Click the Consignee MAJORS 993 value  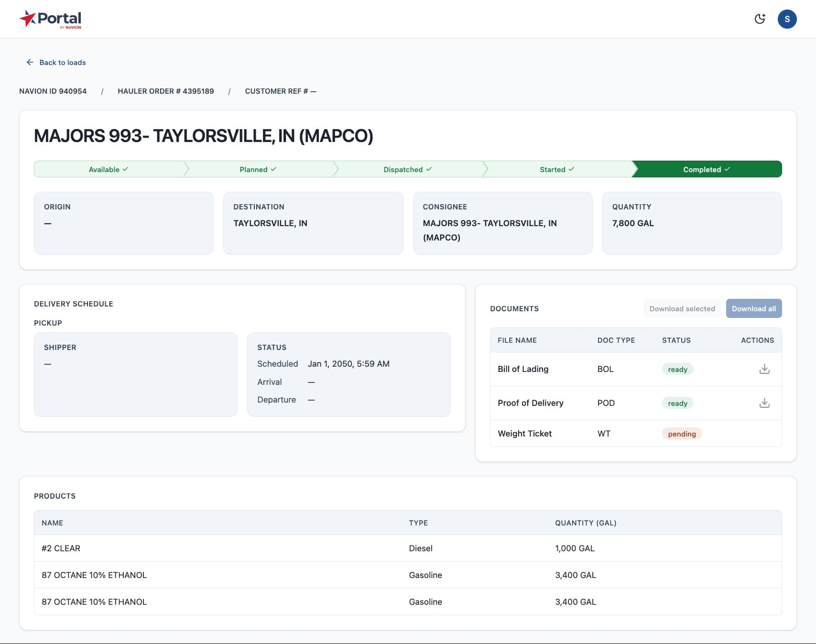(490, 230)
